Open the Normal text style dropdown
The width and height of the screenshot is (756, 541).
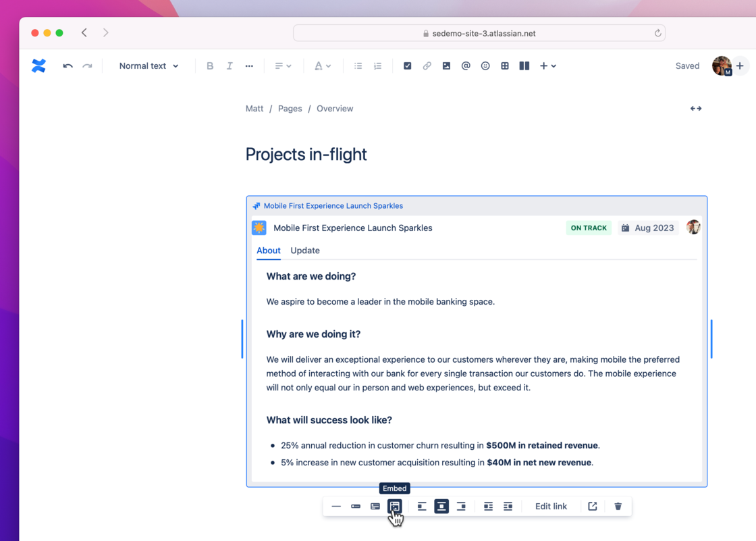coord(147,66)
